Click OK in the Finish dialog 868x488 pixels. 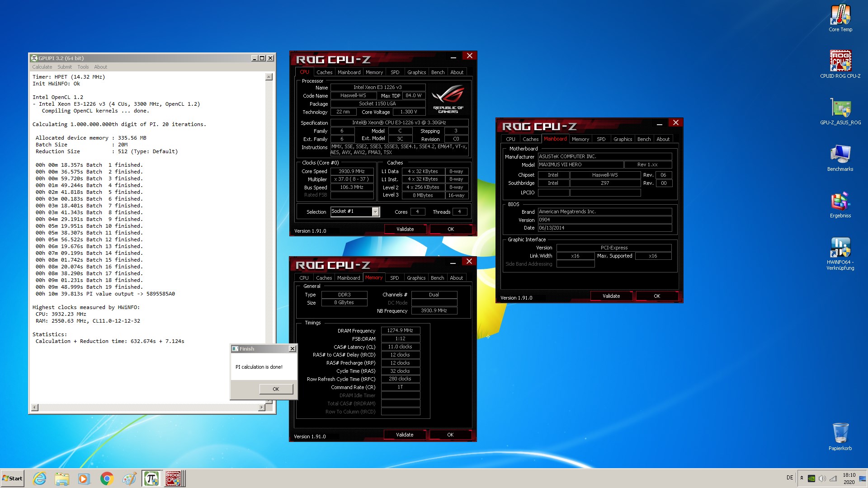click(x=276, y=389)
